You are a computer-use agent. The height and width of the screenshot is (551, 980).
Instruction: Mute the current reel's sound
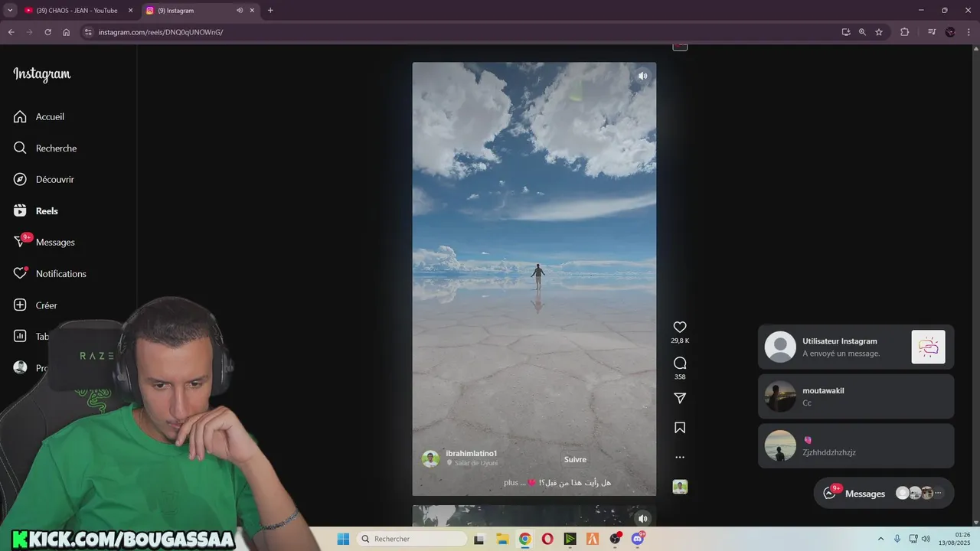pos(642,76)
